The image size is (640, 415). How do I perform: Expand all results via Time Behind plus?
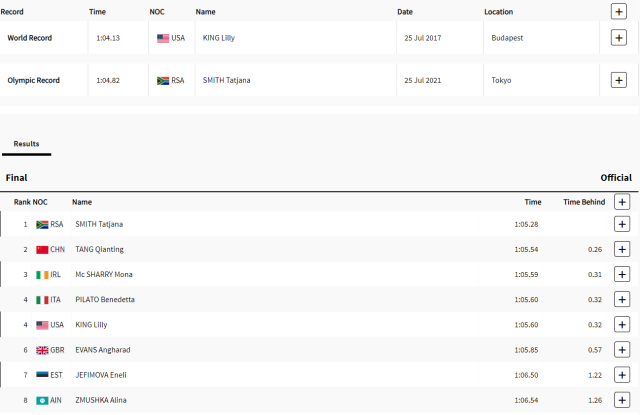click(x=622, y=202)
